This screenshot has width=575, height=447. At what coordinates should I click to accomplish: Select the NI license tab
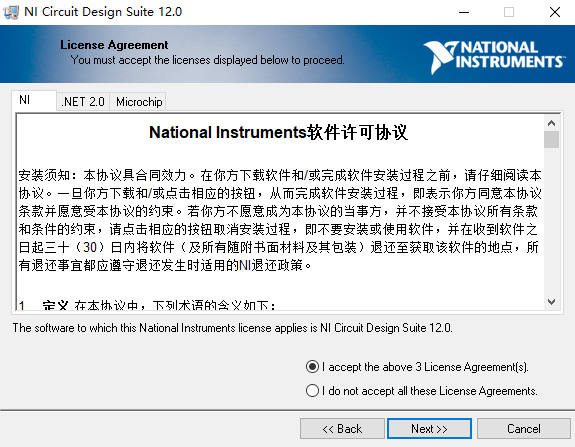click(x=34, y=100)
